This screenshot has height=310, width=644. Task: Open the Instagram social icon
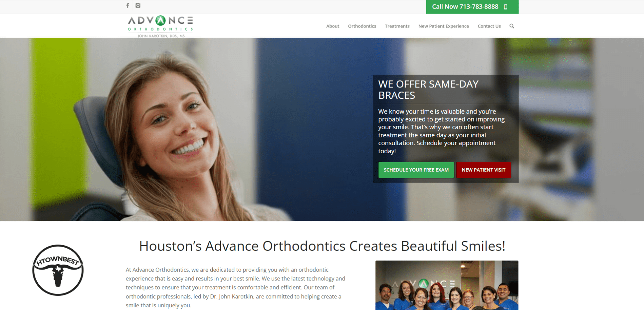tap(138, 5)
